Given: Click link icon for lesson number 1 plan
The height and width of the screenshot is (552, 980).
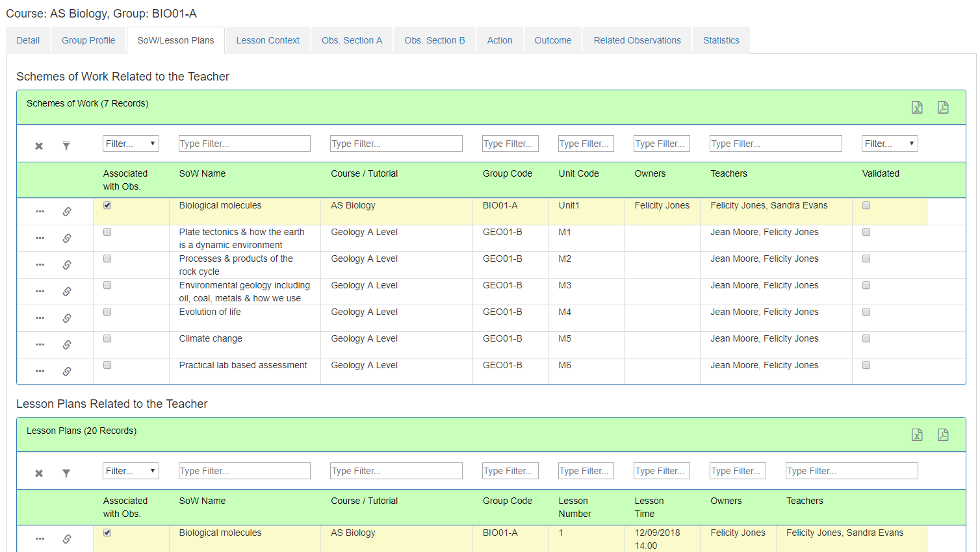Looking at the screenshot, I should [x=67, y=539].
